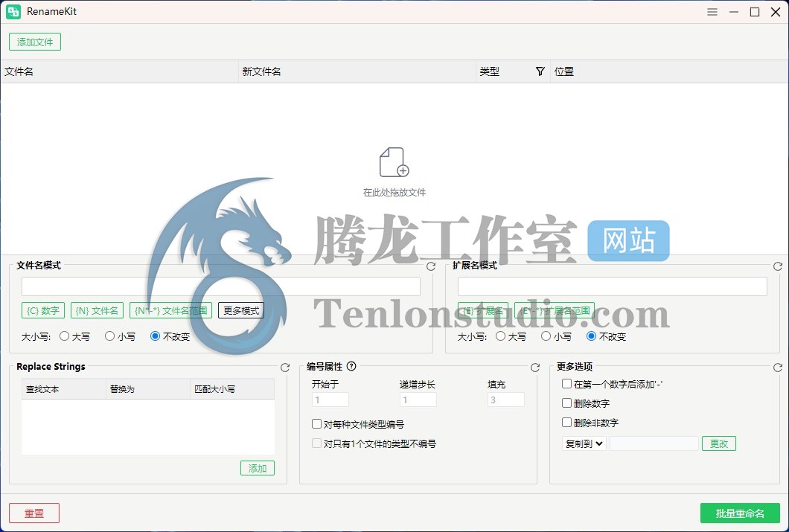
Task: Click the 更多模式 button
Action: (x=241, y=310)
